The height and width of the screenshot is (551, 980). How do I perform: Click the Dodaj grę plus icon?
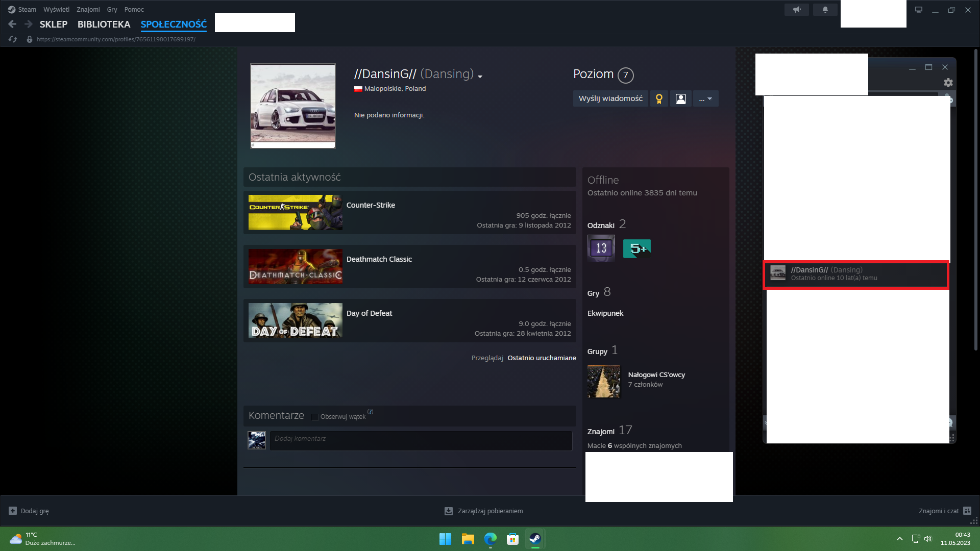coord(13,511)
